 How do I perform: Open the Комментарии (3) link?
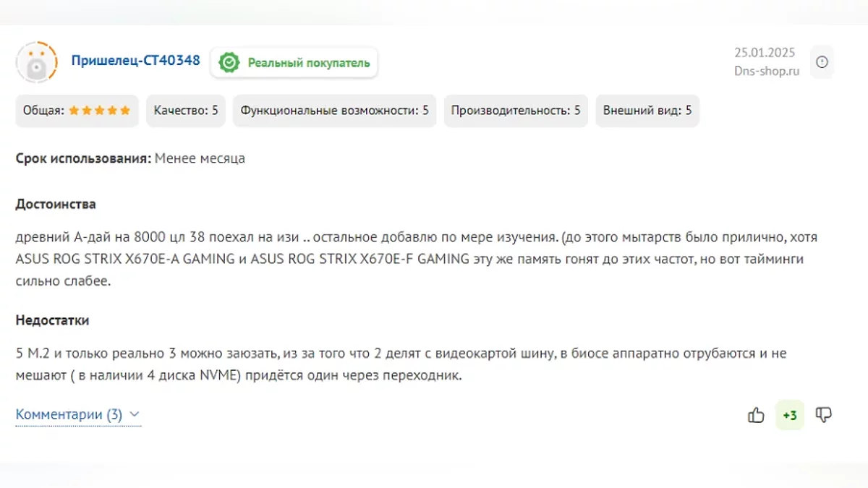(69, 415)
